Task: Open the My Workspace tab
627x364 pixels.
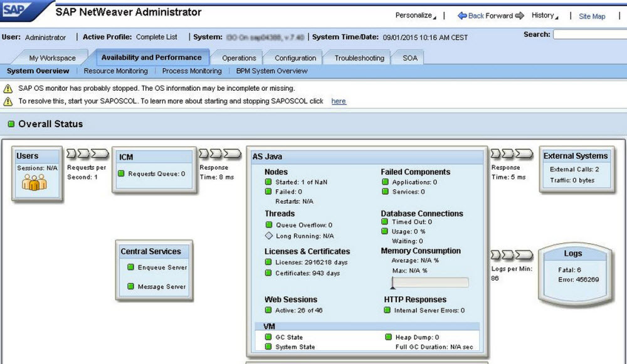Action: pos(52,58)
